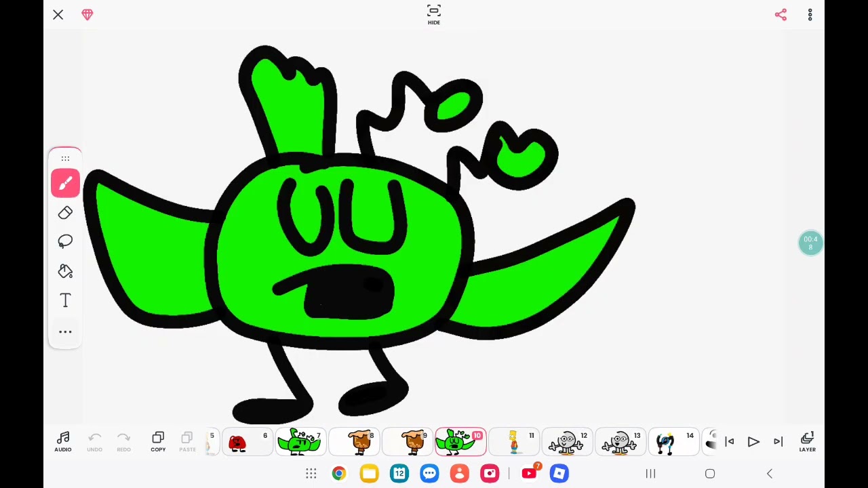Click the Undo arrow

(x=94, y=442)
